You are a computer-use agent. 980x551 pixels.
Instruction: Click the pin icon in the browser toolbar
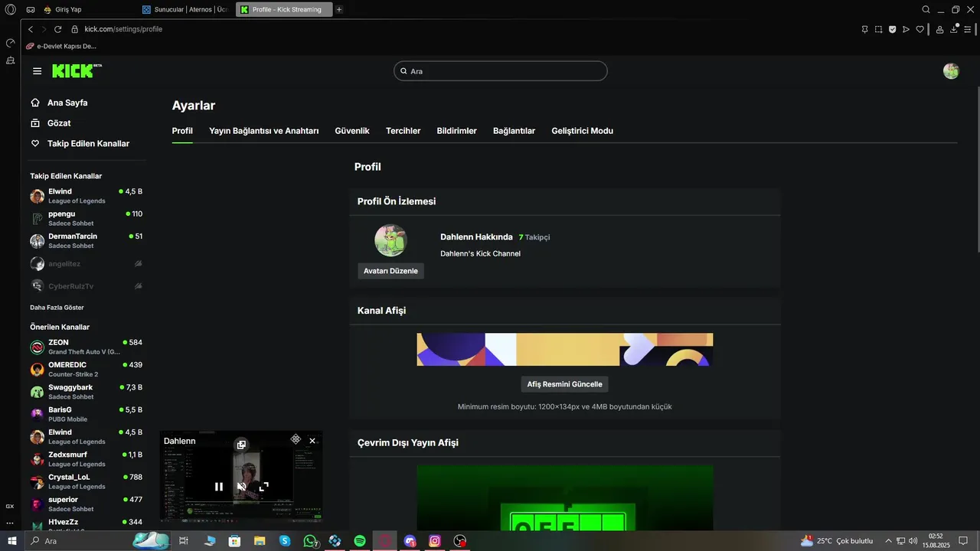pos(864,29)
